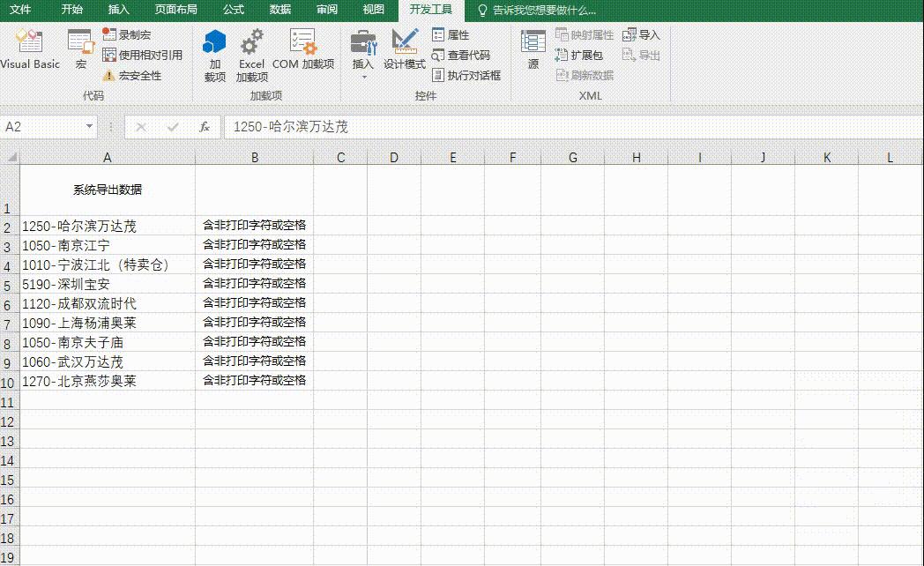Open Excel 加载项 (Excel Add-ins)
The width and height of the screenshot is (924, 566).
[x=251, y=51]
